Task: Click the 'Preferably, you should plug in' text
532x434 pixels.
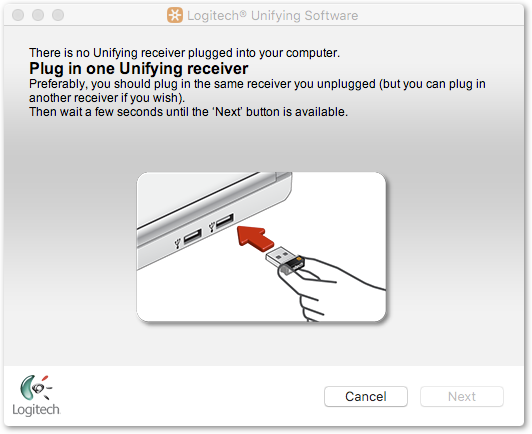Action: coord(257,91)
